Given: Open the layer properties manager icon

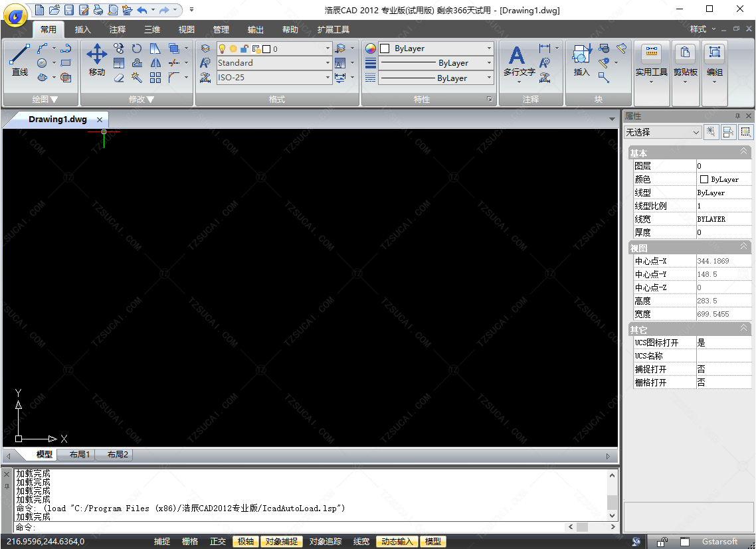Looking at the screenshot, I should pyautogui.click(x=205, y=48).
